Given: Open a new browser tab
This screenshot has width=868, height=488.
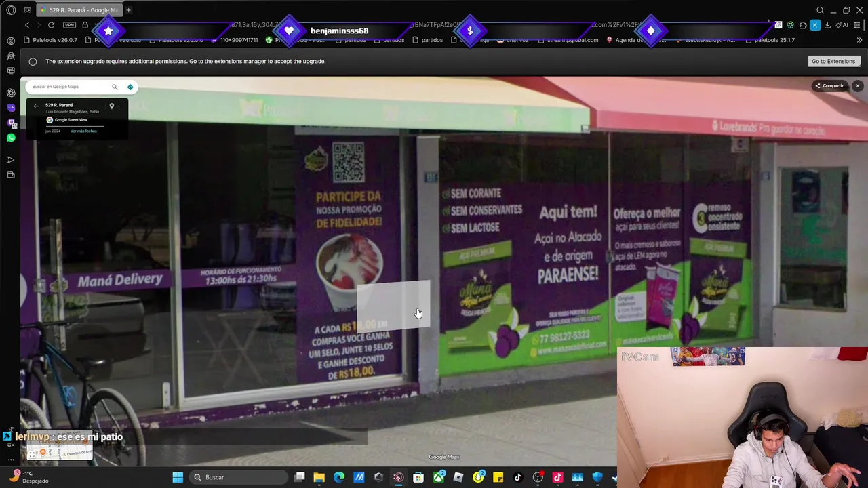Looking at the screenshot, I should pos(129,10).
